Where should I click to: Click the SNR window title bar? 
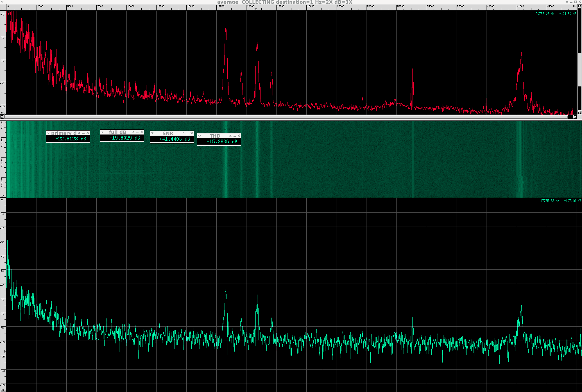point(168,133)
